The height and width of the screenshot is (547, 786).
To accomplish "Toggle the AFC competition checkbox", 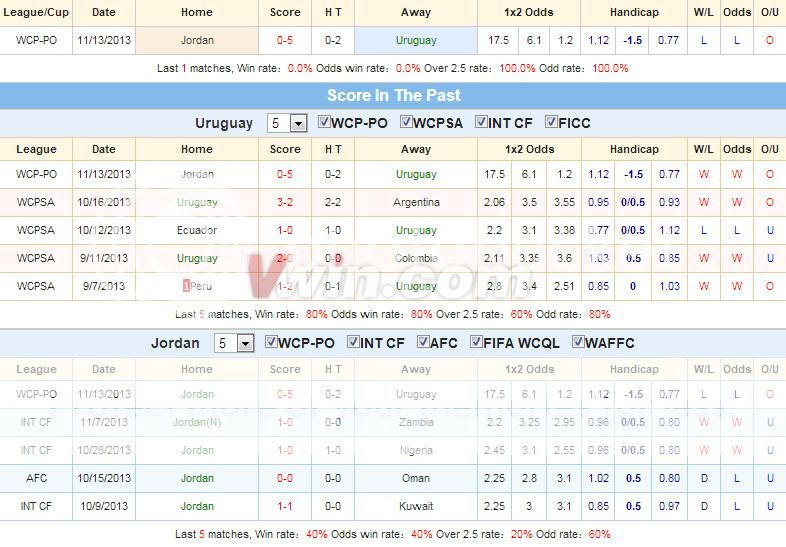I will [x=421, y=342].
